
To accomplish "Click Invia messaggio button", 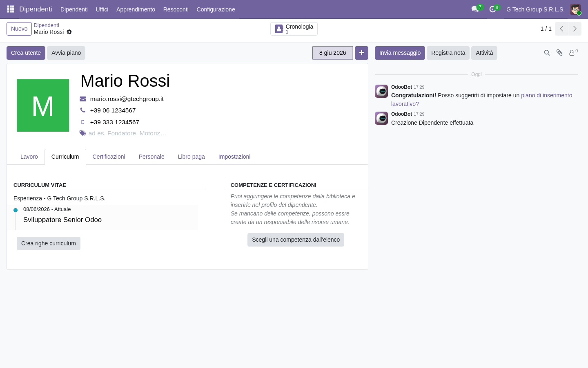I will (x=400, y=53).
